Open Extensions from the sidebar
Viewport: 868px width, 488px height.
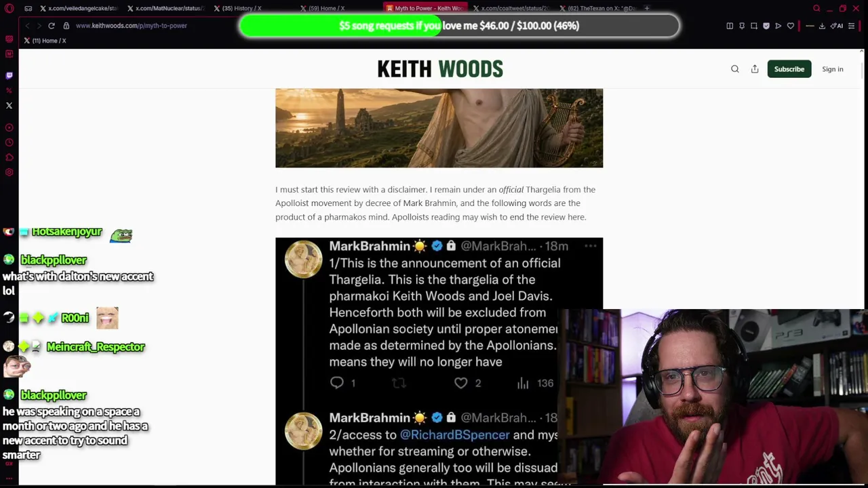click(9, 157)
